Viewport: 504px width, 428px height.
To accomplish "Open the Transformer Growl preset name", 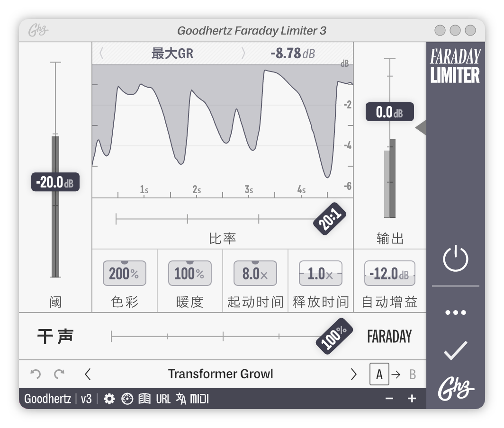I will pyautogui.click(x=220, y=374).
